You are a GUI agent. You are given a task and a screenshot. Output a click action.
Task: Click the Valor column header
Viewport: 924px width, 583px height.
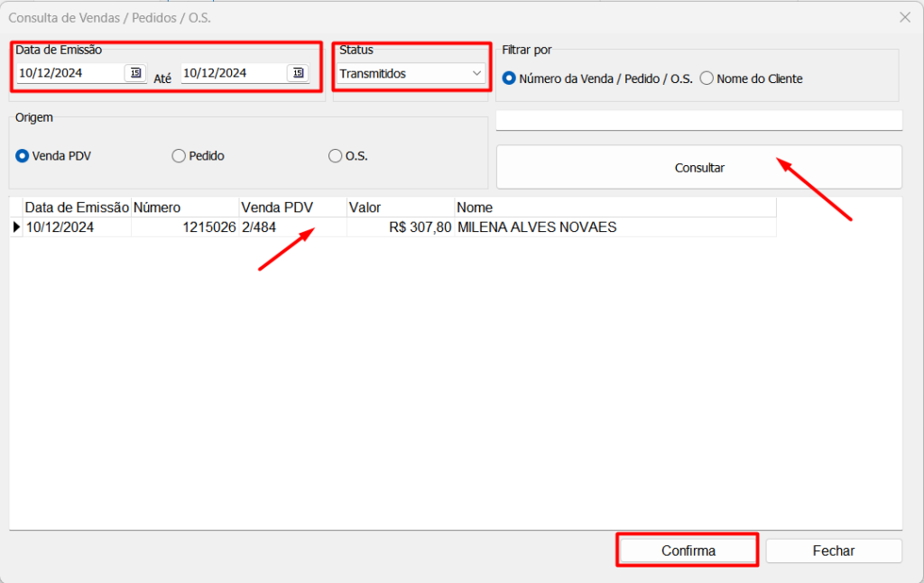pyautogui.click(x=401, y=208)
